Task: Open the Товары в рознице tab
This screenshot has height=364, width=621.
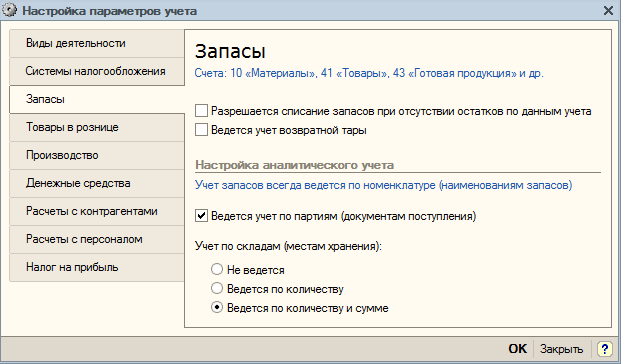Action: [97, 128]
